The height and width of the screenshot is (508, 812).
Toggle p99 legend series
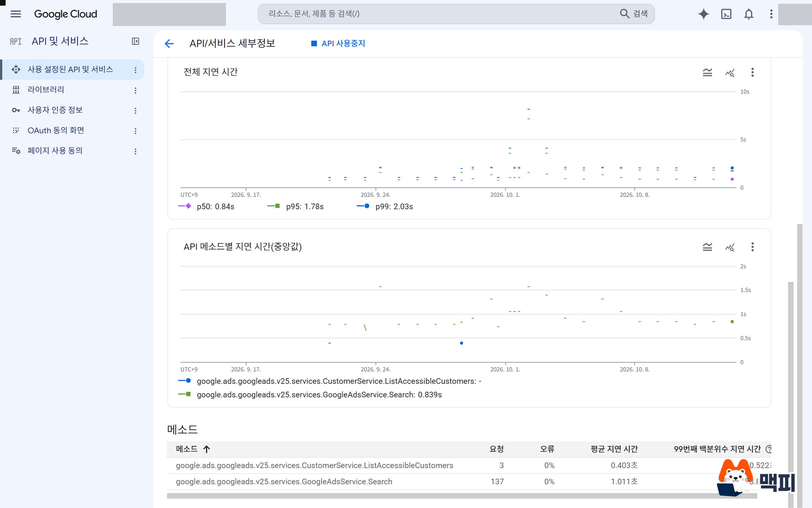click(x=385, y=207)
